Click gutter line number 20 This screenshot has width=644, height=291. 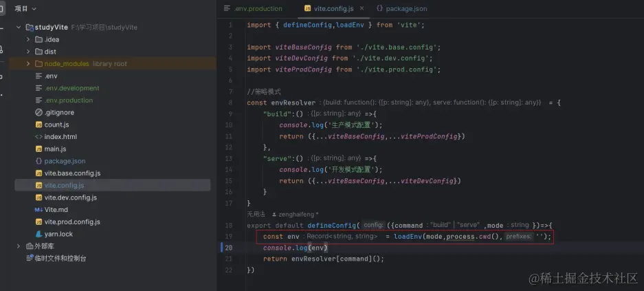click(228, 248)
